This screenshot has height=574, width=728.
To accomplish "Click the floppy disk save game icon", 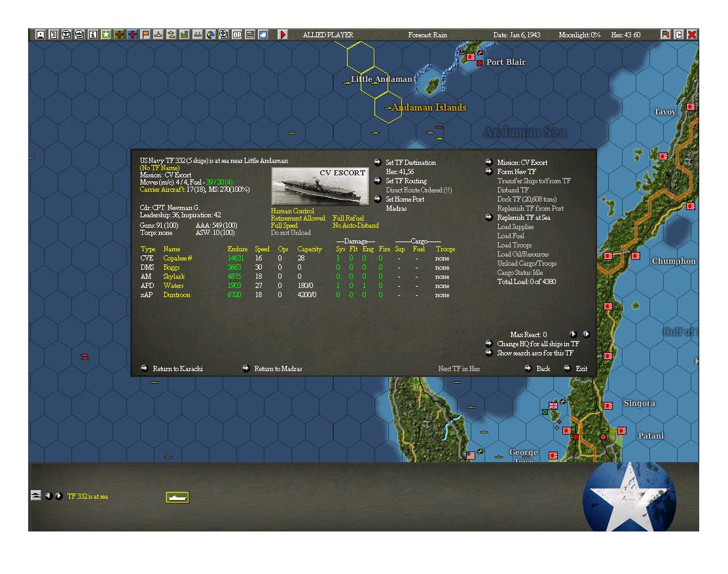I will (x=41, y=35).
